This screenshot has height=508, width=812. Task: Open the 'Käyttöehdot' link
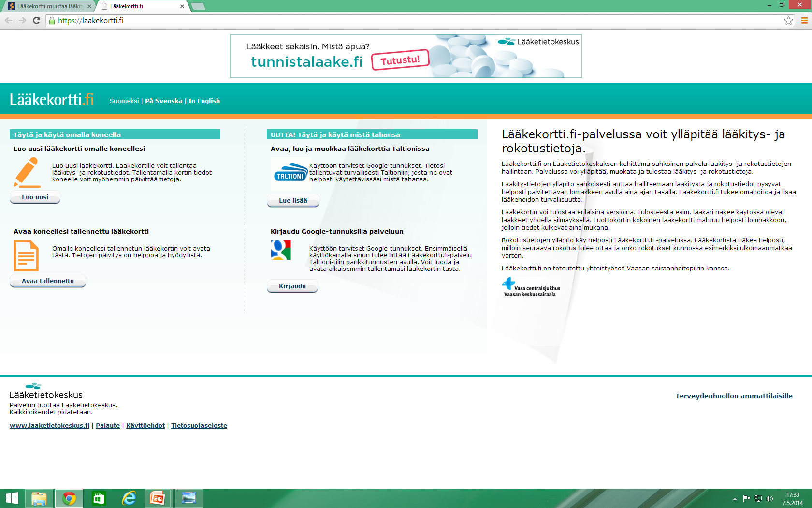pos(145,425)
